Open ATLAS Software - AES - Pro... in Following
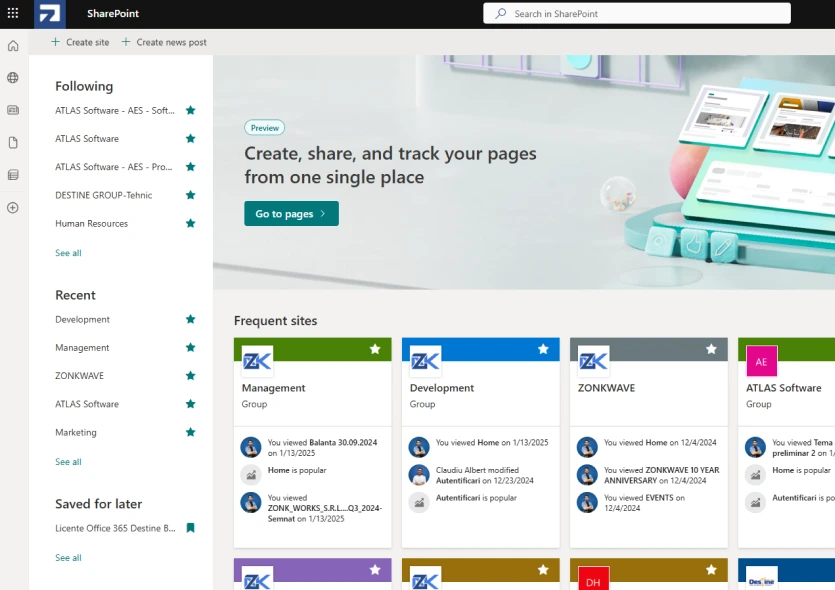The width and height of the screenshot is (835, 590). pyautogui.click(x=114, y=167)
